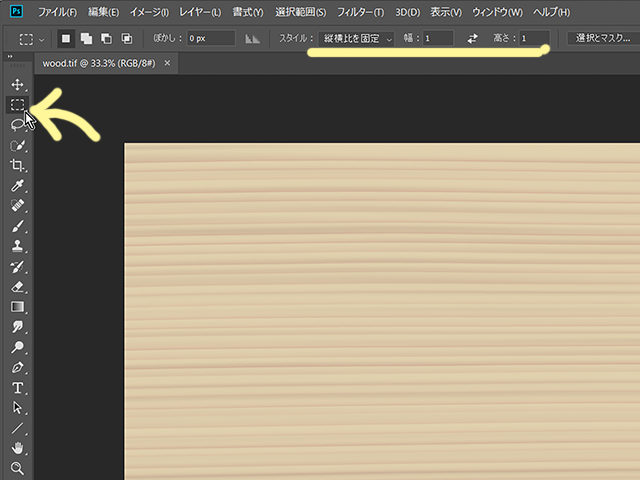Image resolution: width=640 pixels, height=480 pixels.
Task: Select the Rectangular Marquee tool
Action: coord(17,105)
